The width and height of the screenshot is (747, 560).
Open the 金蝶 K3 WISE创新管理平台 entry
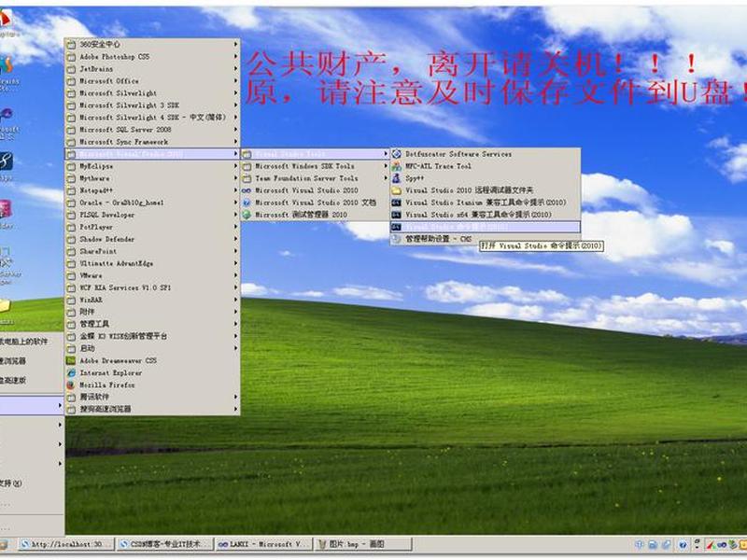pos(152,336)
